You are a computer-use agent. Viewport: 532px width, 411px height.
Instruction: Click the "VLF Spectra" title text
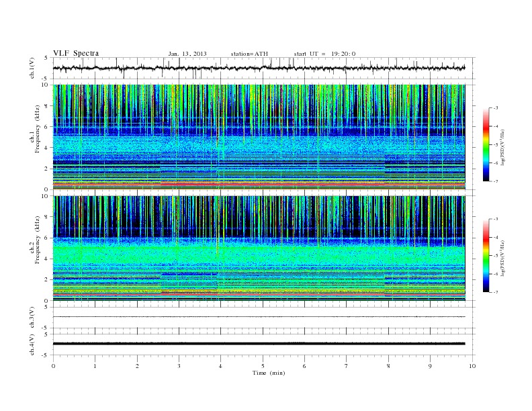(x=76, y=53)
